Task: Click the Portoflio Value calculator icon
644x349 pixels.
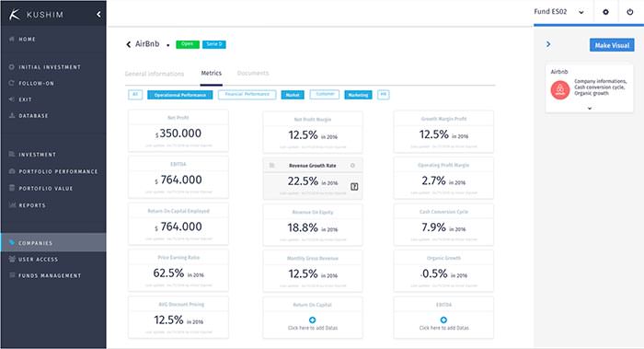Action: pyautogui.click(x=11, y=188)
